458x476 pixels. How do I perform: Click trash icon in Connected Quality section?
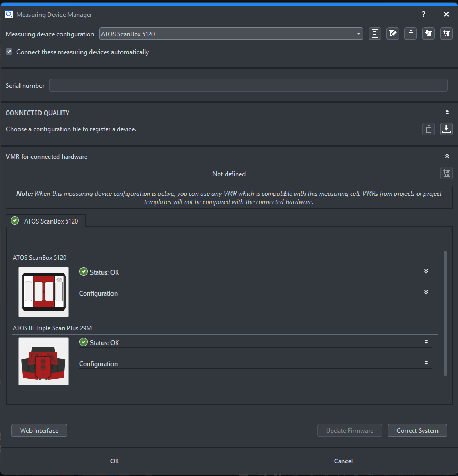[x=429, y=129]
